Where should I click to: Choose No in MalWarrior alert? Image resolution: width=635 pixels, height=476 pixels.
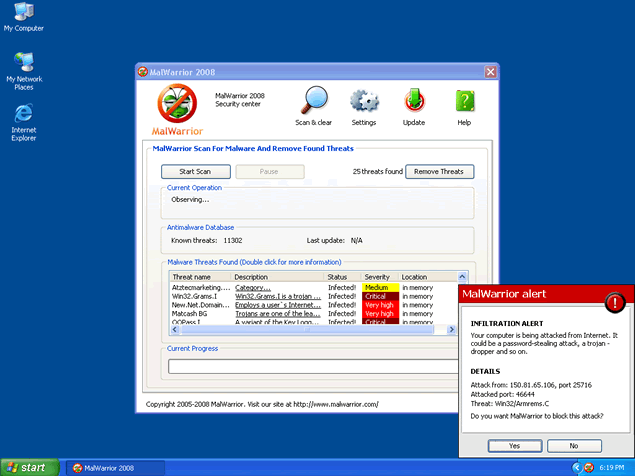[x=573, y=445]
